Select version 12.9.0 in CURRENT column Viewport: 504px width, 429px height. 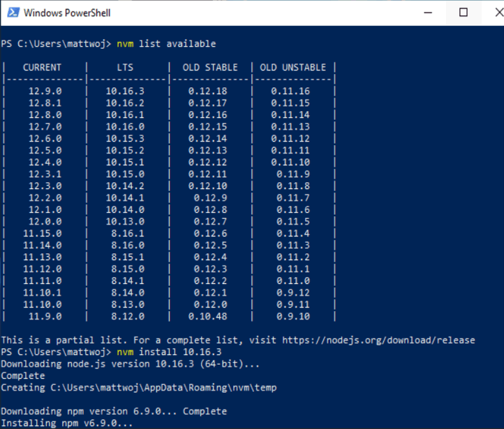click(x=45, y=91)
